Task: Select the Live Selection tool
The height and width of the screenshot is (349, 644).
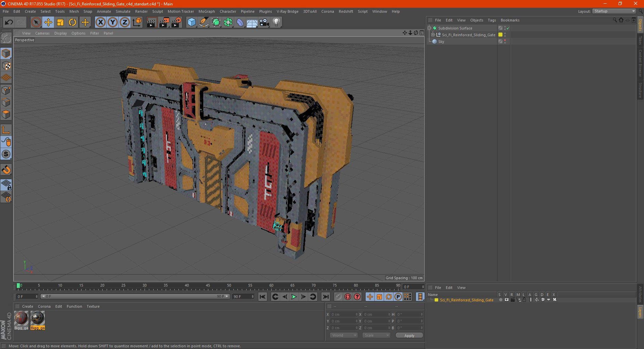Action: point(36,22)
